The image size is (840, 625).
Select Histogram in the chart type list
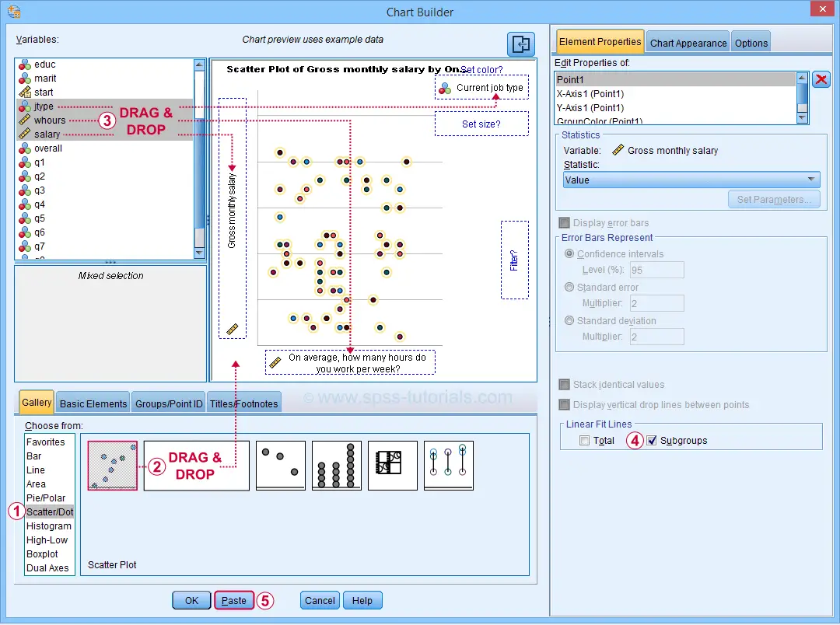[49, 526]
